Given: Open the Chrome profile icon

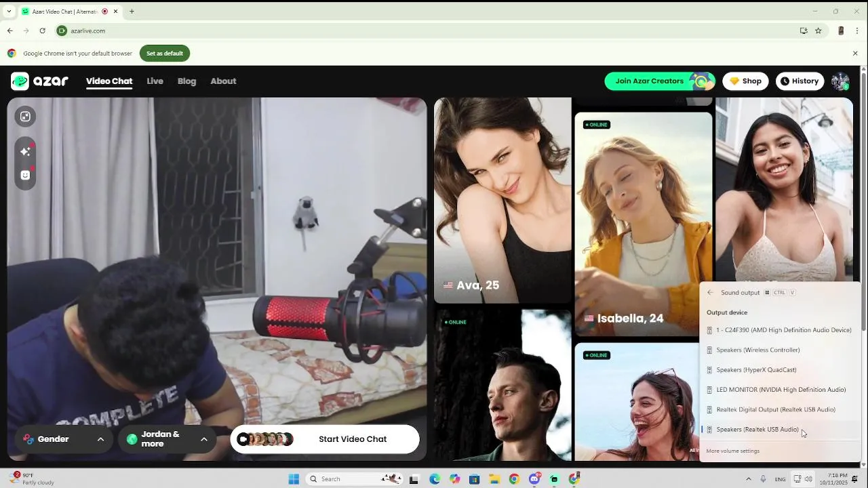Looking at the screenshot, I should click(x=841, y=30).
